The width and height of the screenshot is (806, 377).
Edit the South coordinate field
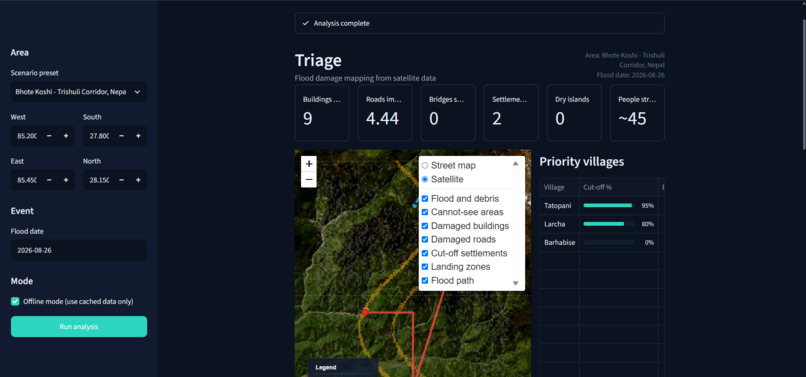98,136
